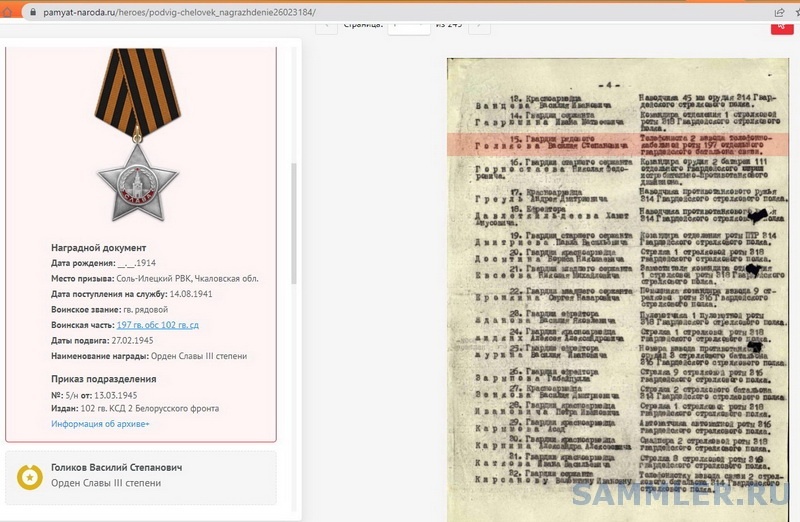Click 'Приказ подразделения' heading

(x=104, y=379)
